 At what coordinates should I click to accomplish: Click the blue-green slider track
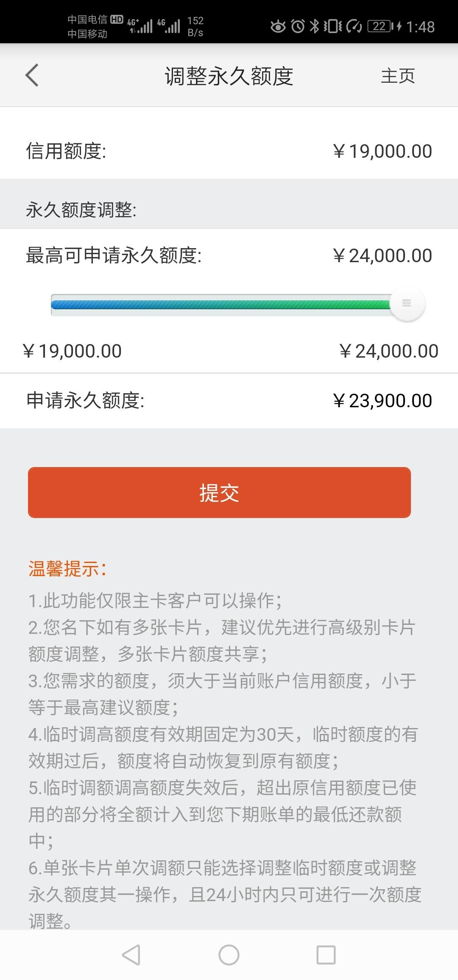[221, 305]
